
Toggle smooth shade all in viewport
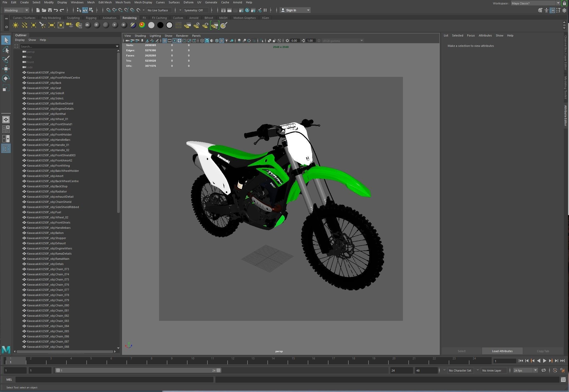pos(207,41)
